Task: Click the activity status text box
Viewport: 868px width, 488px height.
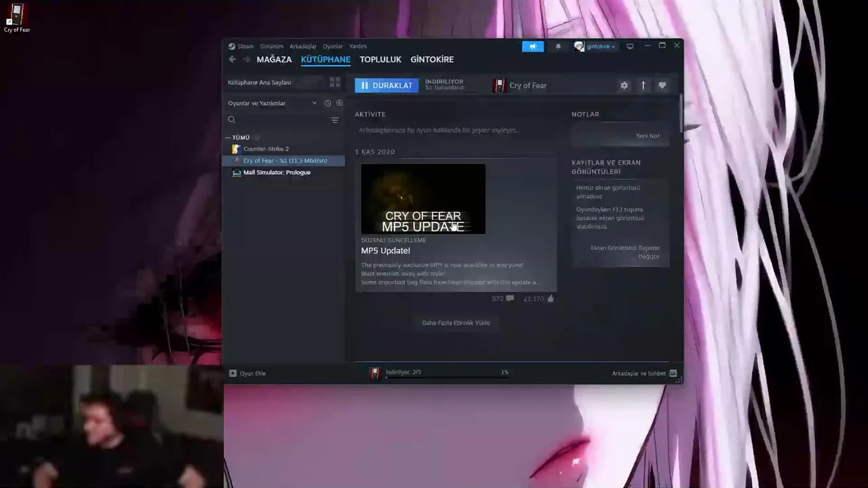Action: (455, 130)
